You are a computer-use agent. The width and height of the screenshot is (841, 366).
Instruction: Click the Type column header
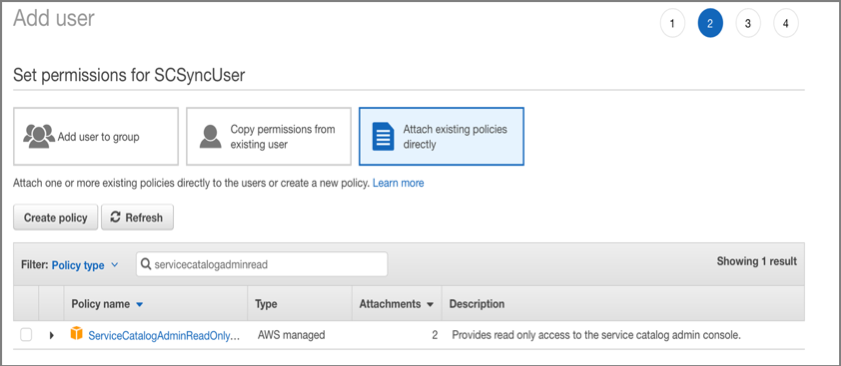click(266, 304)
